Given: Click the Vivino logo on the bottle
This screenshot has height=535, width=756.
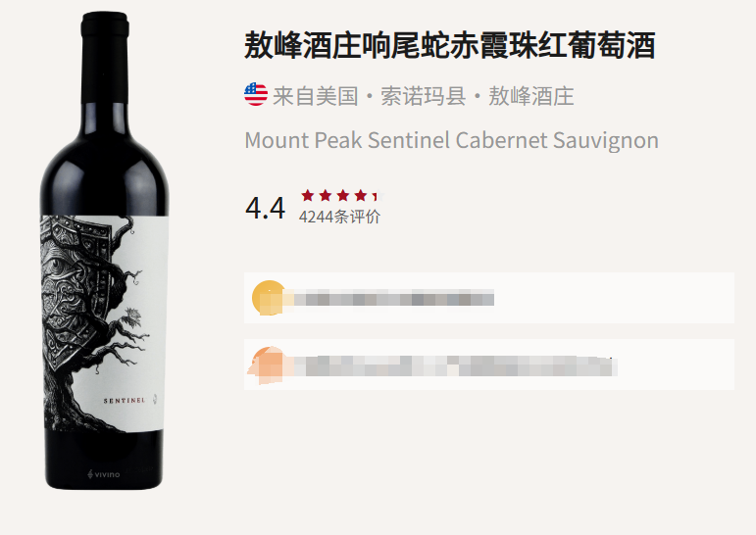Looking at the screenshot, I should click(x=104, y=474).
